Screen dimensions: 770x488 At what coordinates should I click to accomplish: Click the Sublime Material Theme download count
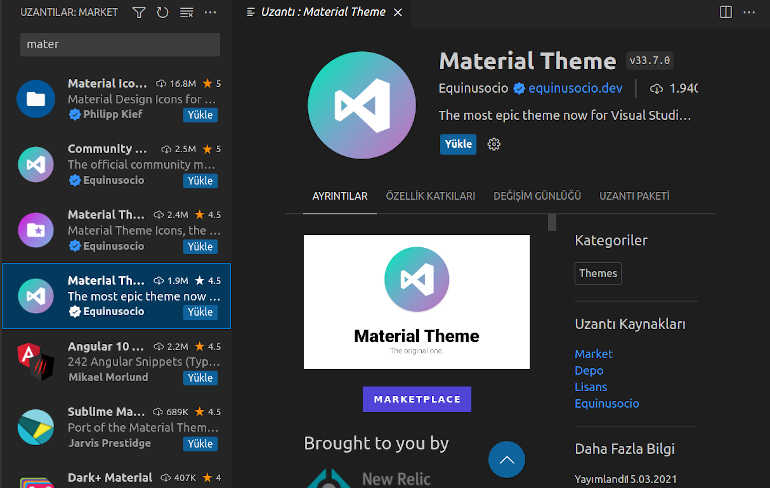click(x=171, y=412)
